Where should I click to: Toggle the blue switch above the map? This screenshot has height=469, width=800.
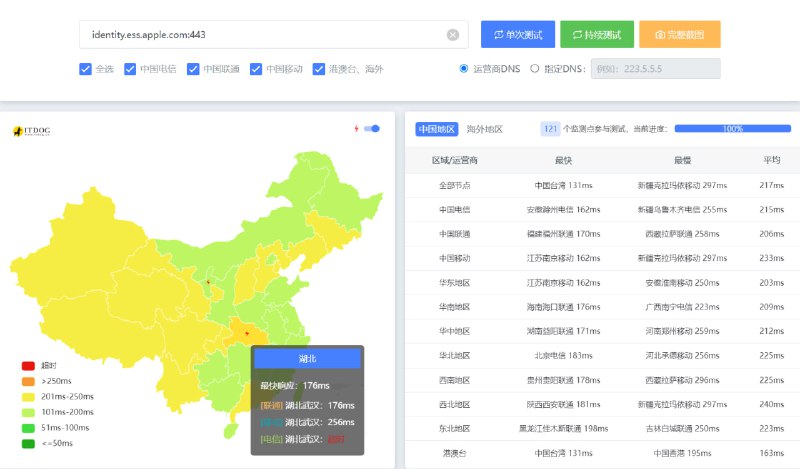372,129
